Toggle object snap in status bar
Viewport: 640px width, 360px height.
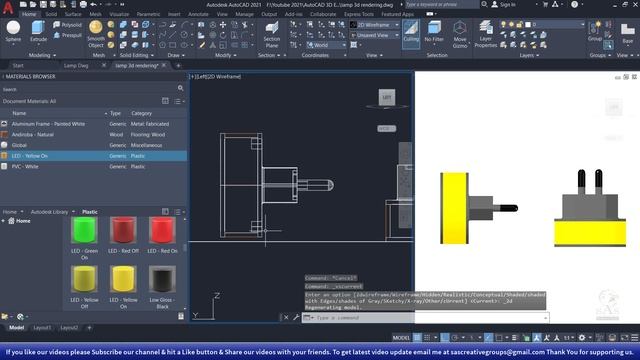point(499,338)
